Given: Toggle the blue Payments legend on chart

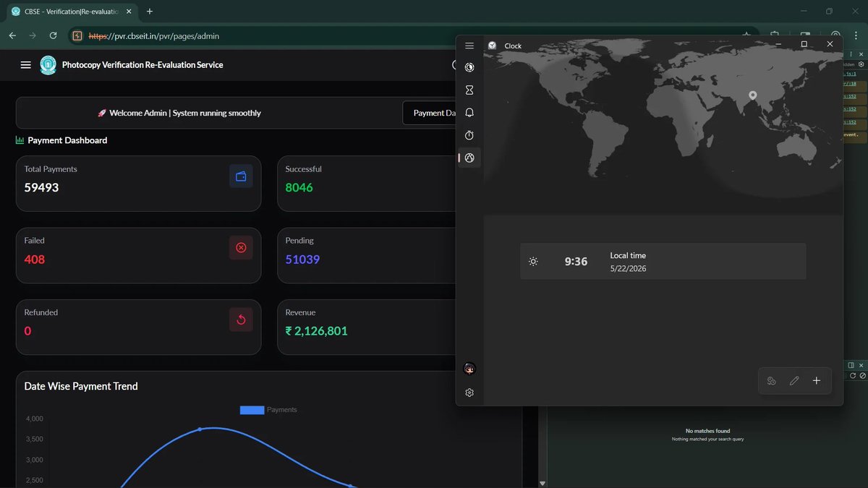Looking at the screenshot, I should pyautogui.click(x=268, y=410).
